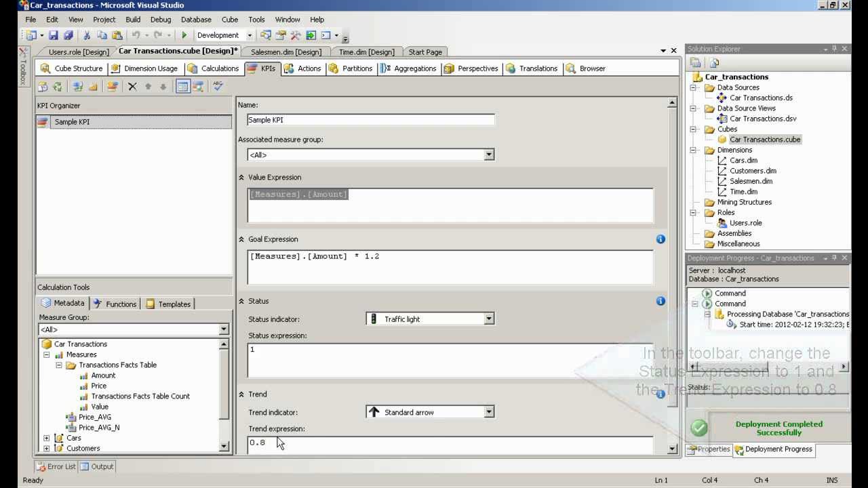Click the Amount measure in metadata tree

point(103,375)
